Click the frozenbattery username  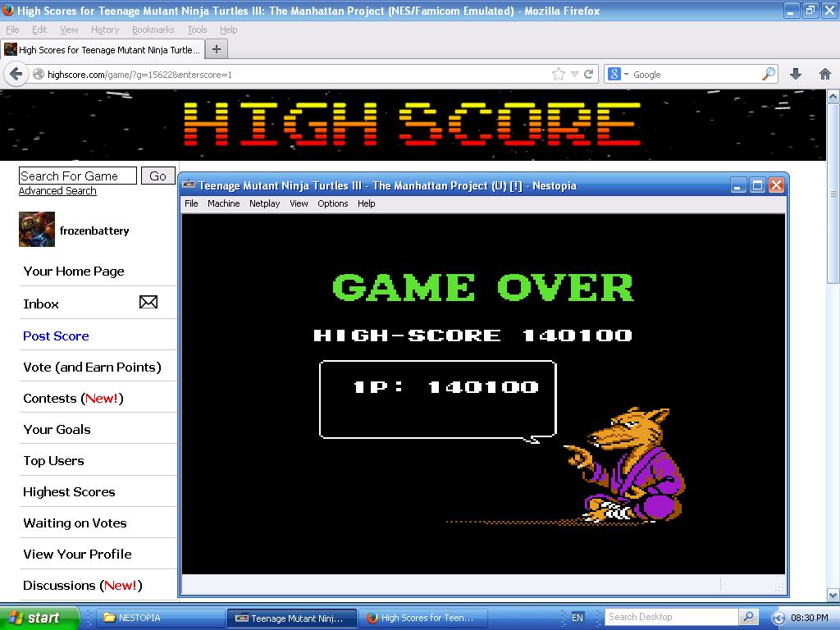(94, 231)
